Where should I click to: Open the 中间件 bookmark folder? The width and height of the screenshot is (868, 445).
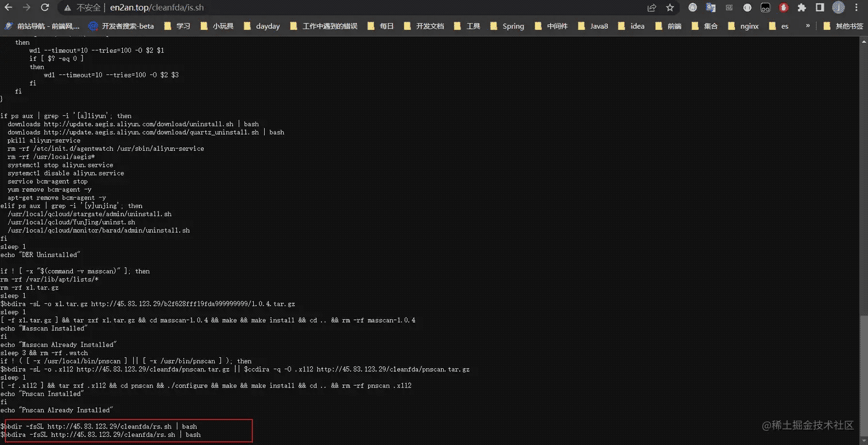click(551, 26)
